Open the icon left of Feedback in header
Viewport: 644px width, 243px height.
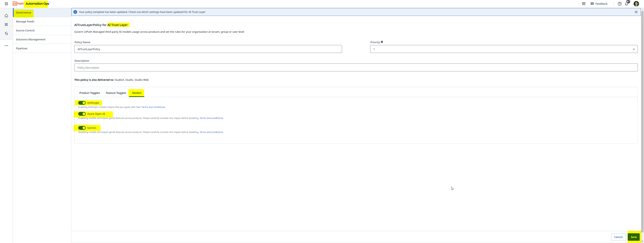click(584, 4)
